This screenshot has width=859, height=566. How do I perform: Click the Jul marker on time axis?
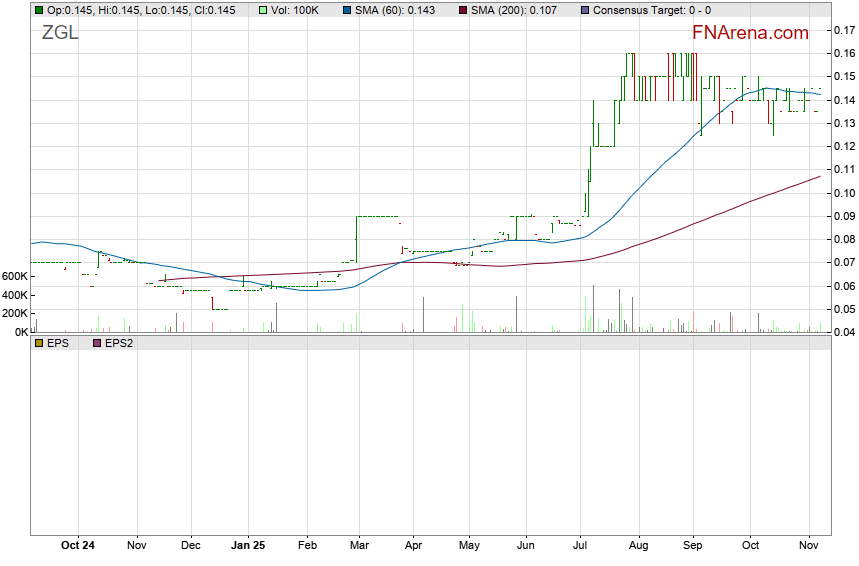(x=580, y=546)
